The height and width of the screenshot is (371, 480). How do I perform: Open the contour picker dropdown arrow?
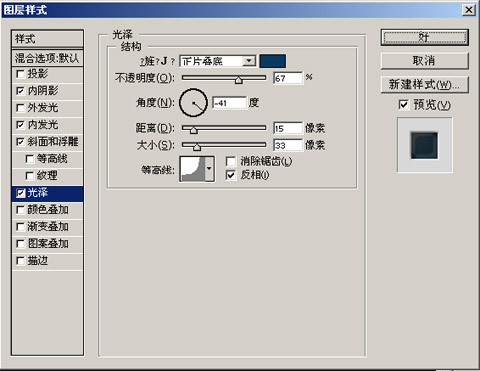point(210,169)
